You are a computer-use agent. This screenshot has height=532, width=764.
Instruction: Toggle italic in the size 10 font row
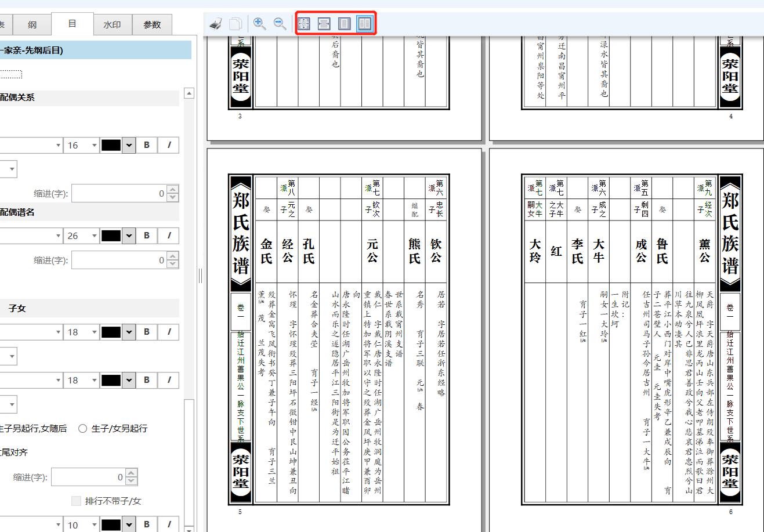169,524
